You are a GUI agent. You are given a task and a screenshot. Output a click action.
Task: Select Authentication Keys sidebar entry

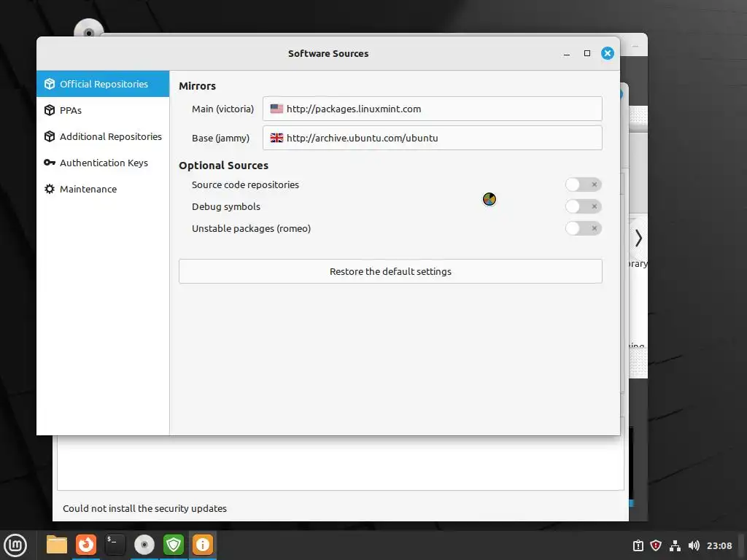click(x=103, y=163)
